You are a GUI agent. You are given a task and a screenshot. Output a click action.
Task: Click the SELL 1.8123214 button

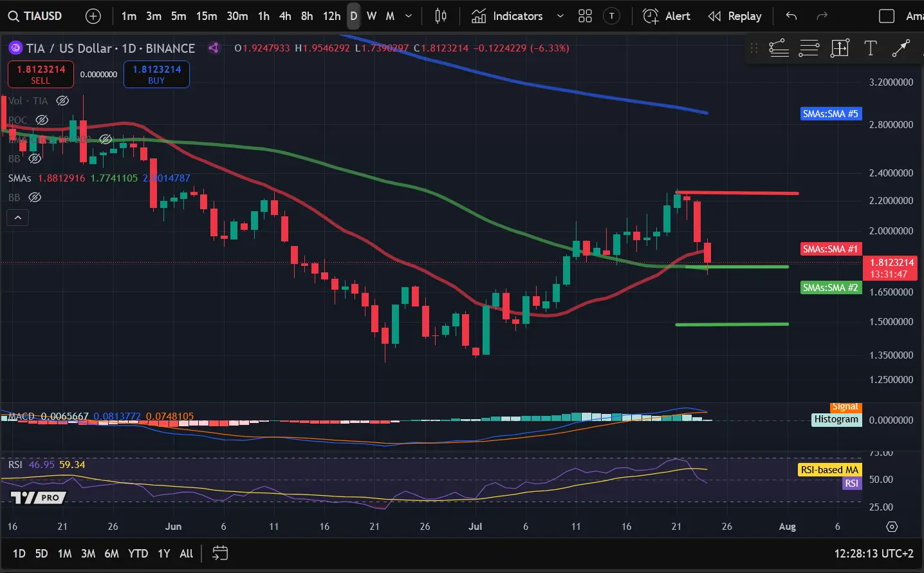pyautogui.click(x=41, y=74)
